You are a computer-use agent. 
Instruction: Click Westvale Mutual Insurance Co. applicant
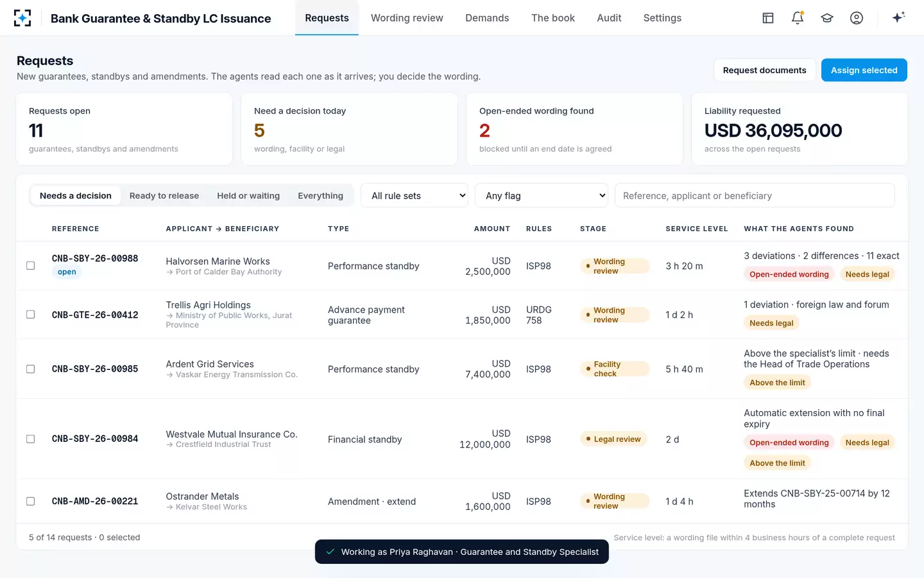pos(232,434)
